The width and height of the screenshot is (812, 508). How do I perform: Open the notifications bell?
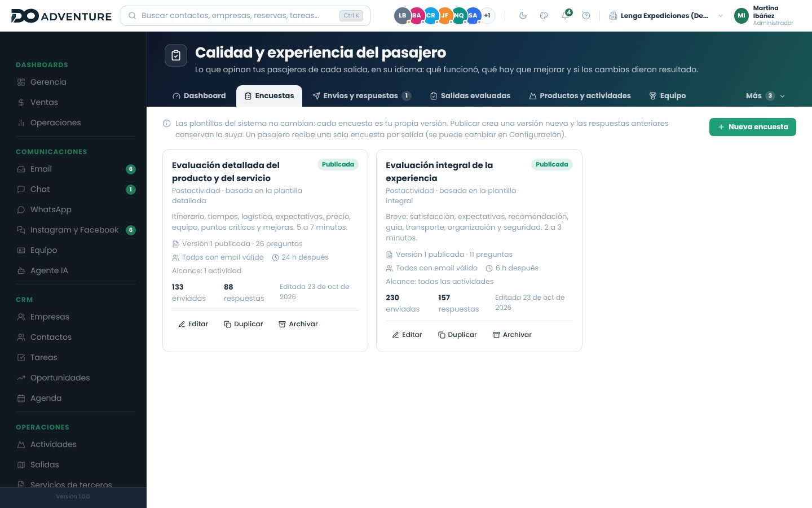(565, 16)
